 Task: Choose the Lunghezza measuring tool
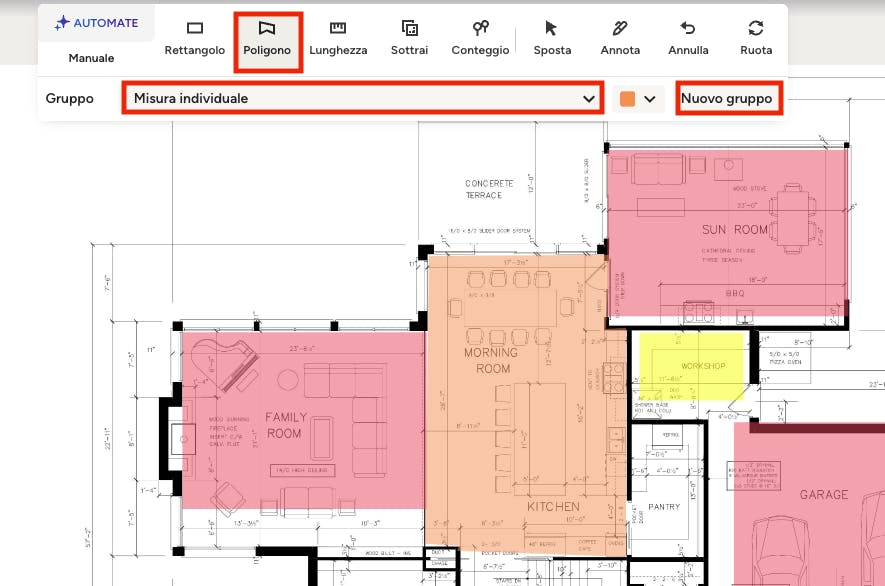tap(338, 38)
